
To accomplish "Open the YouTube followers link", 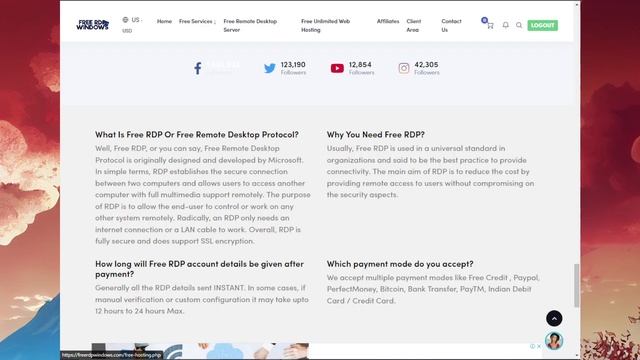I will tap(352, 68).
